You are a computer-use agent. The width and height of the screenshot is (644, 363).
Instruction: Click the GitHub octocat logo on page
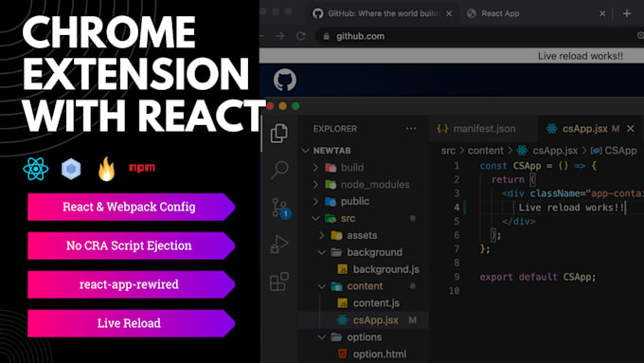coord(285,80)
